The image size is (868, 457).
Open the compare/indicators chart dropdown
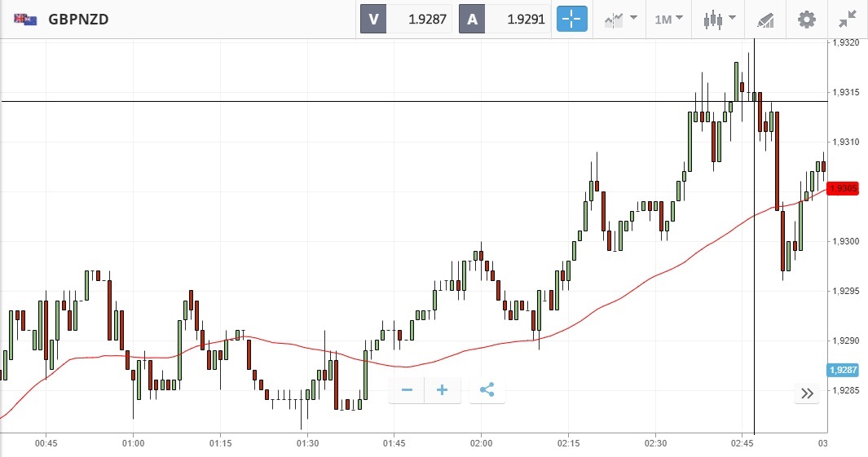(x=620, y=19)
